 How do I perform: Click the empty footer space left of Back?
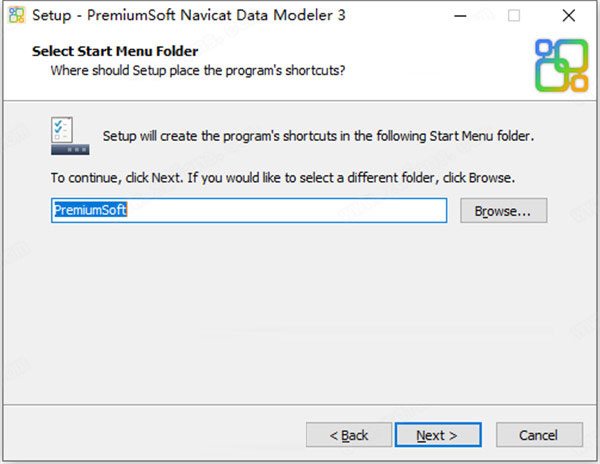[150, 435]
